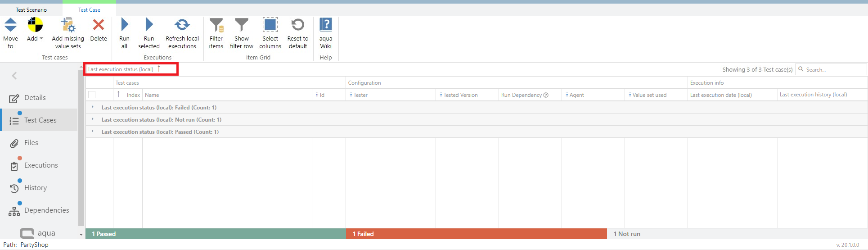Screen dimensions: 868x250
Task: Toggle Show filter row
Action: coord(242,25)
